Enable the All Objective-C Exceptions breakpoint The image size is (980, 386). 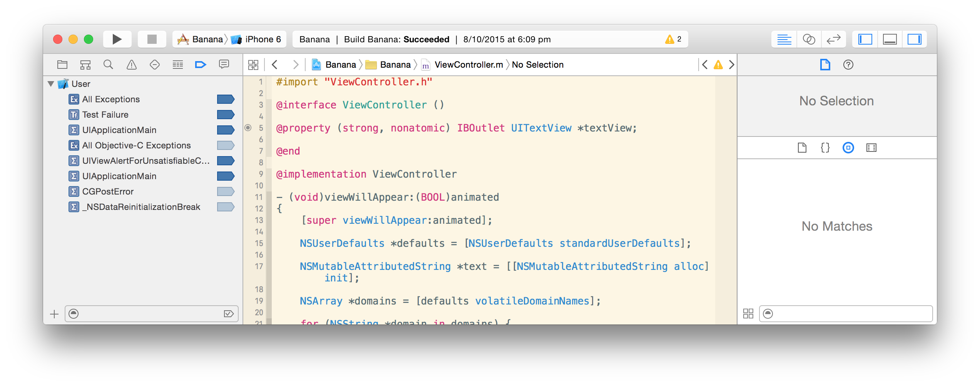[226, 145]
